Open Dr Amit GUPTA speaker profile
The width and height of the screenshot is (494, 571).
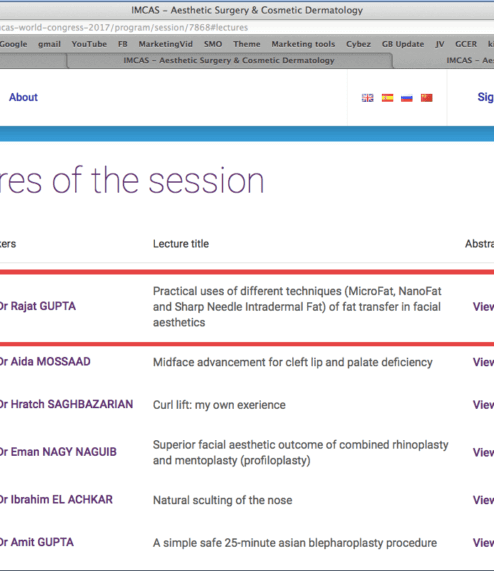[36, 542]
